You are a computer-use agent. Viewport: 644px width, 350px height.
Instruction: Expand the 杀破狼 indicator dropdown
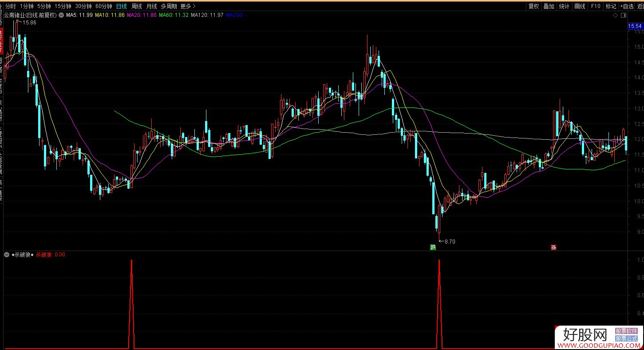click(7, 255)
